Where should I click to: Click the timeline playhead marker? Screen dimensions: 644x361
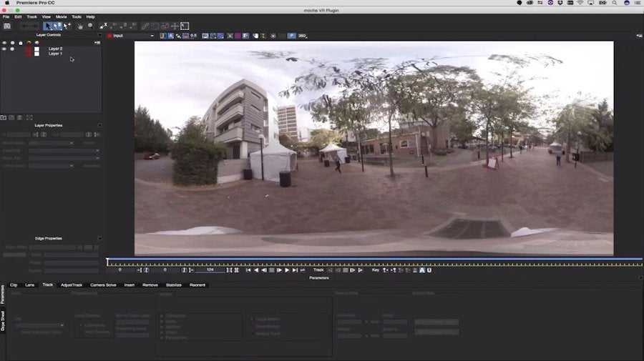pyautogui.click(x=107, y=262)
